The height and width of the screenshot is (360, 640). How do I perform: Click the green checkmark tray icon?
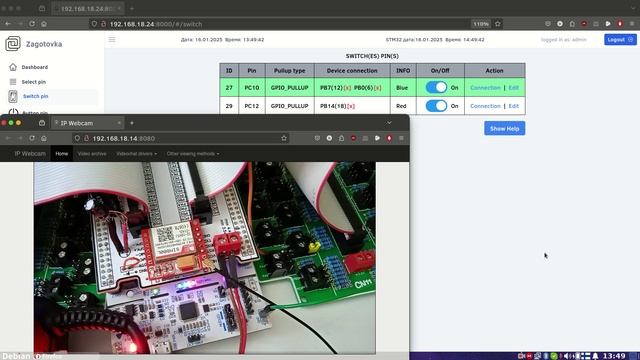554,356
